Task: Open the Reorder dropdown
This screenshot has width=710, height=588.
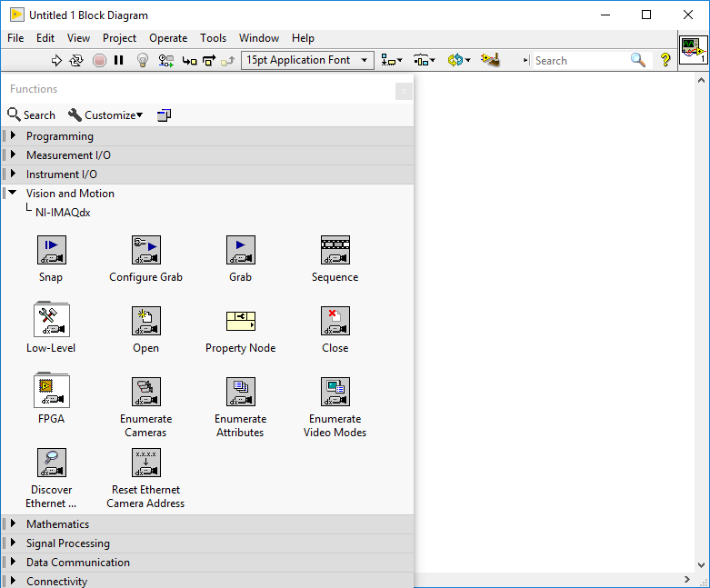Action: point(459,60)
